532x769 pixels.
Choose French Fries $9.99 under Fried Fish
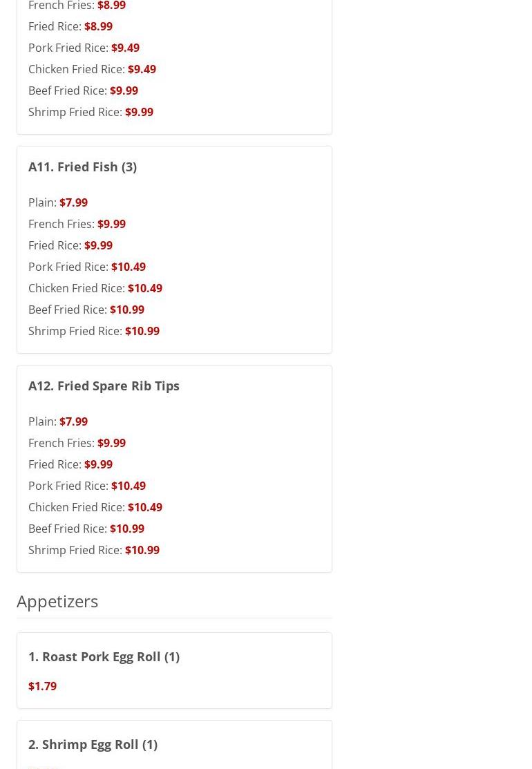coord(77,224)
